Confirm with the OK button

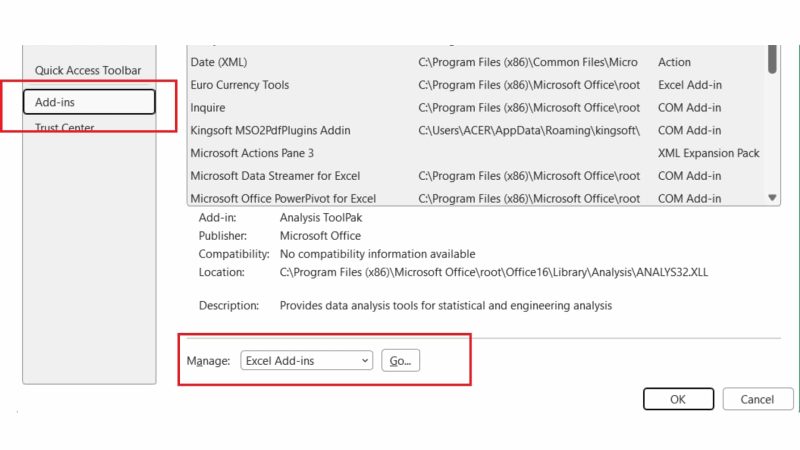[x=678, y=399]
